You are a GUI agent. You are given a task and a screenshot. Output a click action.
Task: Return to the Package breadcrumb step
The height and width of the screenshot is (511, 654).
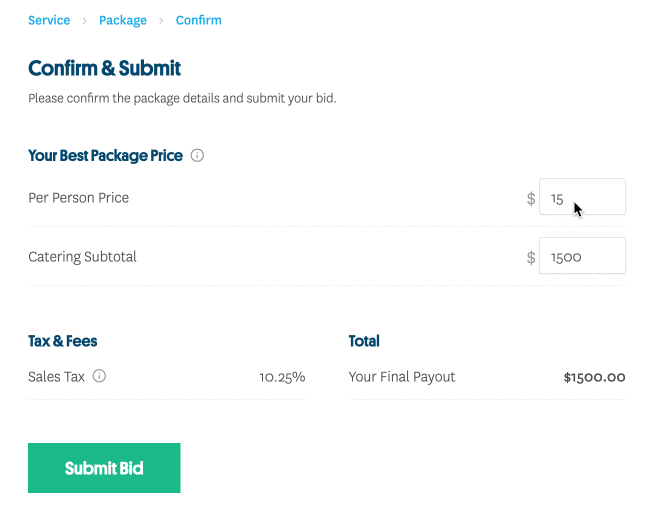click(123, 20)
